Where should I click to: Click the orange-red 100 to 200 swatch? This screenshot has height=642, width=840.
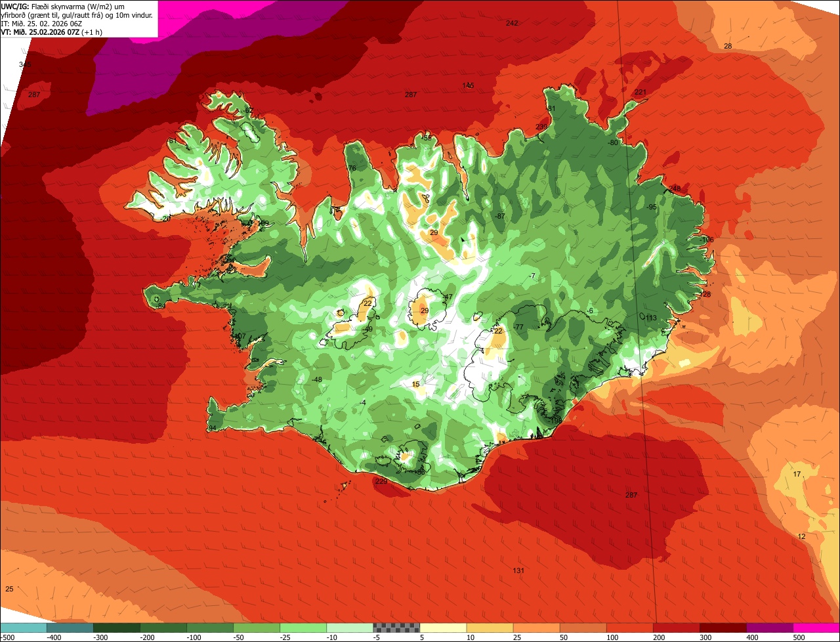tap(629, 627)
